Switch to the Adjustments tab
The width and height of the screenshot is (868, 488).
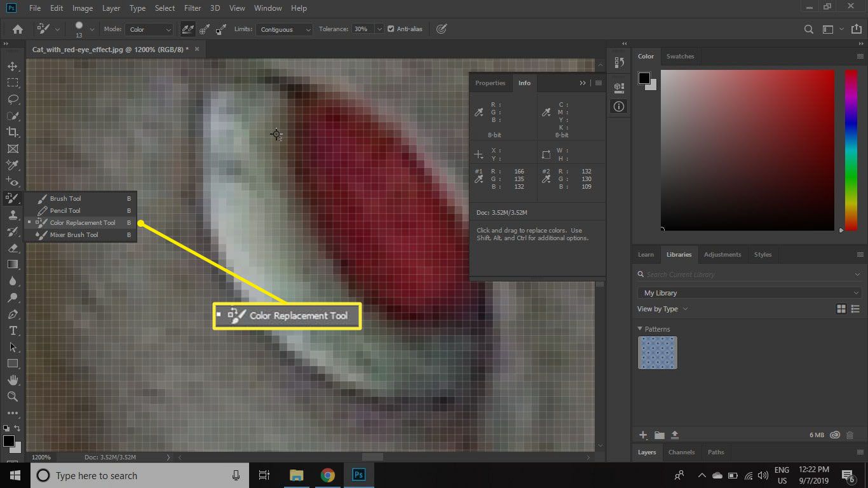722,254
